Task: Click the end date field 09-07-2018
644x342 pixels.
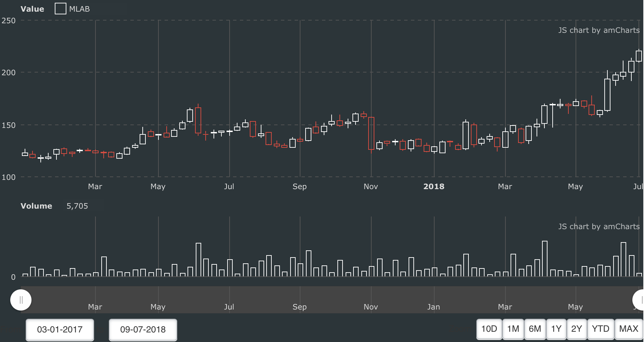Action: click(143, 330)
